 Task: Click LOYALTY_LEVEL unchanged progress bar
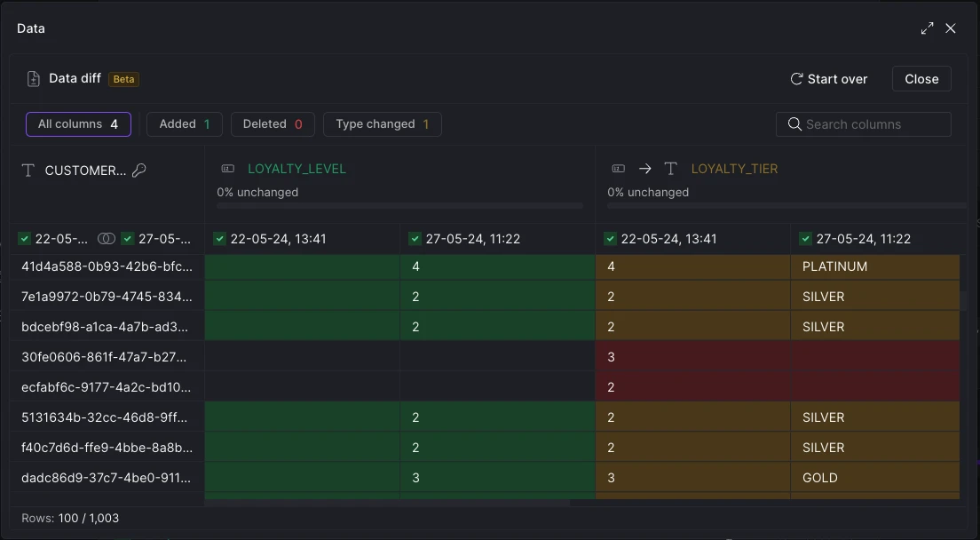[x=400, y=206]
